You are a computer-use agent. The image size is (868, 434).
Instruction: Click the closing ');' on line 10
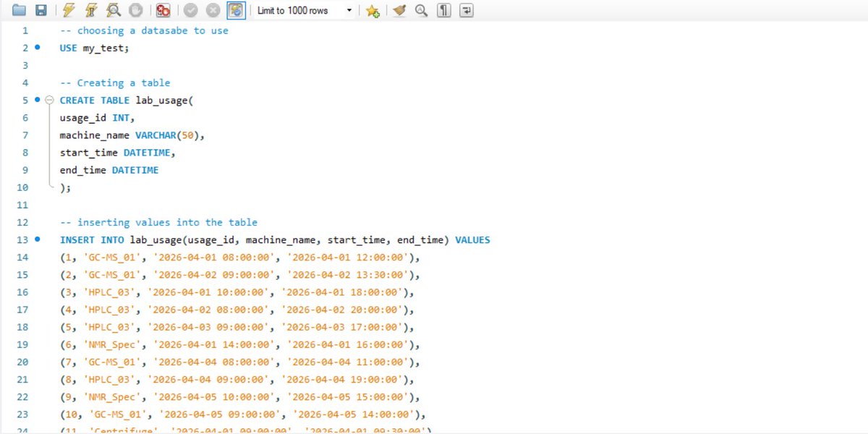point(65,187)
